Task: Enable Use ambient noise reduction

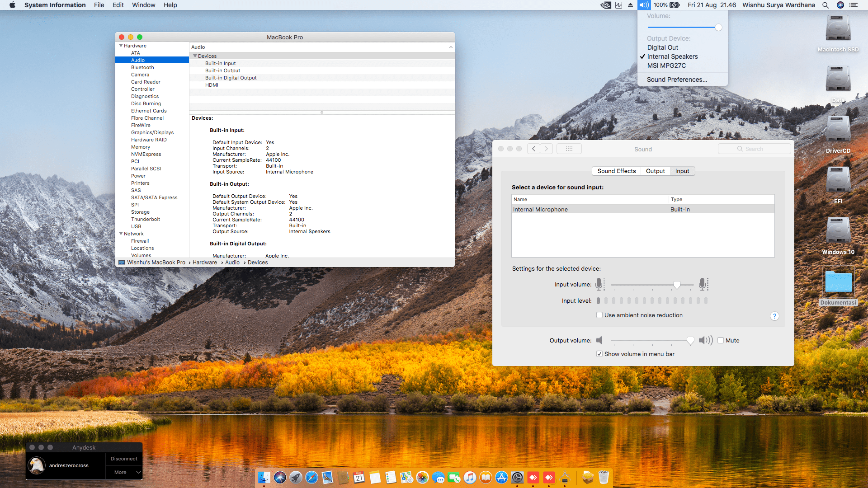Action: [599, 315]
